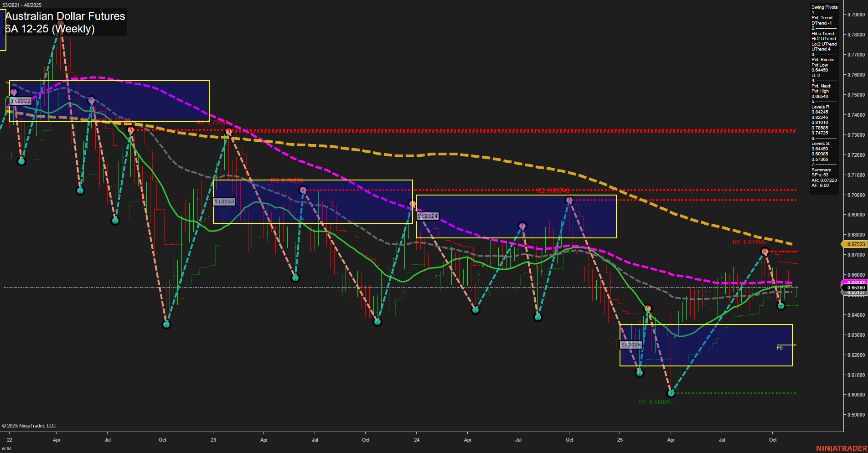Select the pivot low dot at the October 2022 bottom
This screenshot has width=868, height=453.
(166, 324)
